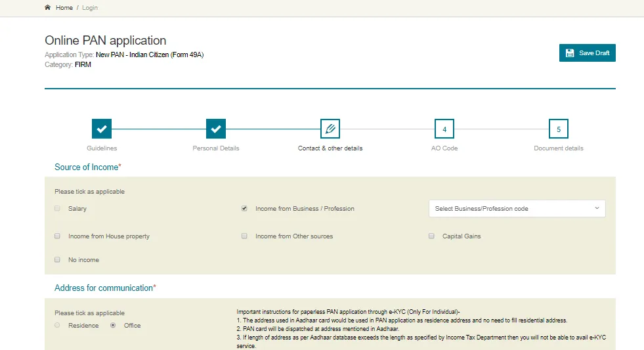The height and width of the screenshot is (350, 644).
Task: Open the Select Business/Profession code dropdown
Action: [x=517, y=209]
